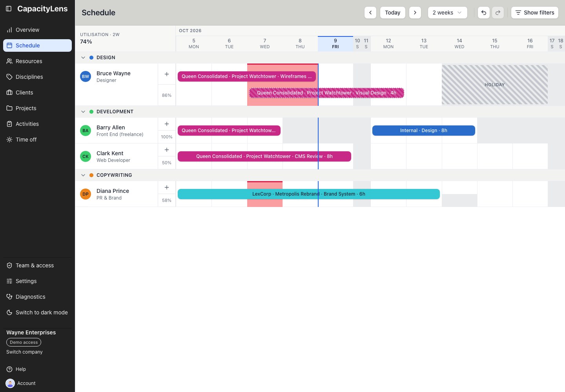Click the Today button

[x=393, y=13]
